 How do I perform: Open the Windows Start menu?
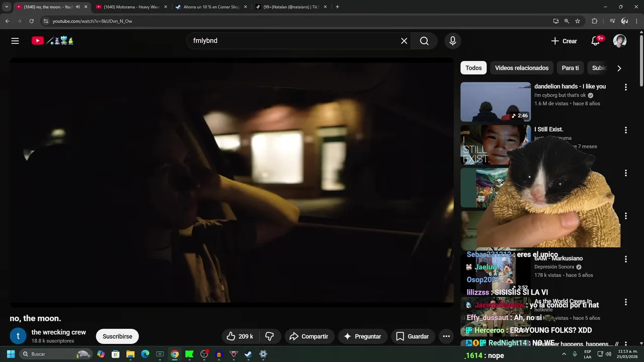[11, 354]
